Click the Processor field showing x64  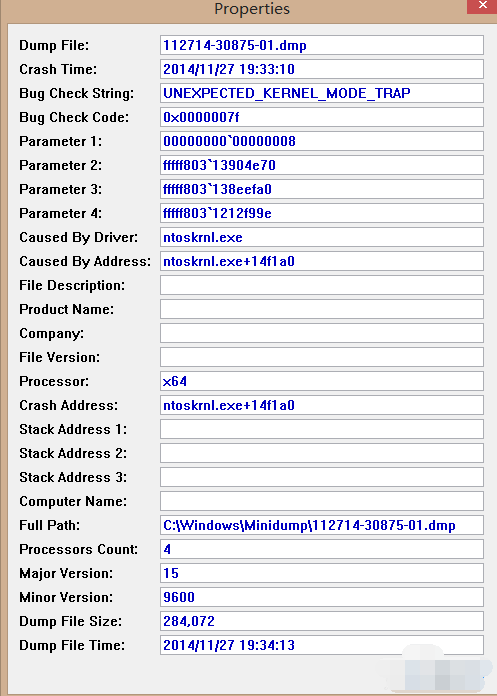[322, 381]
